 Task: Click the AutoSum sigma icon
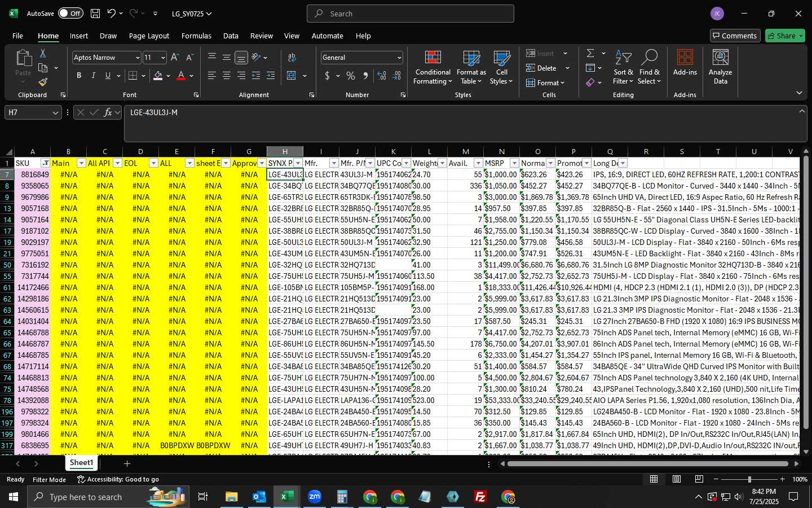click(x=590, y=53)
